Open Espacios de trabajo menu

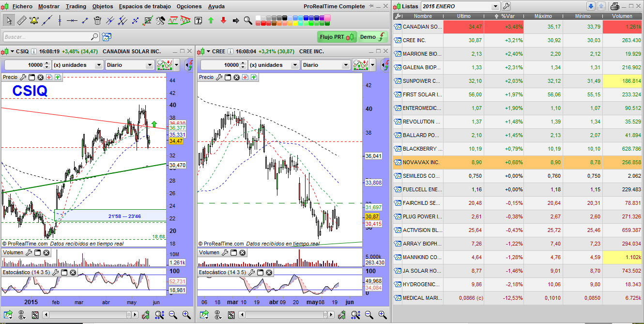pos(145,6)
